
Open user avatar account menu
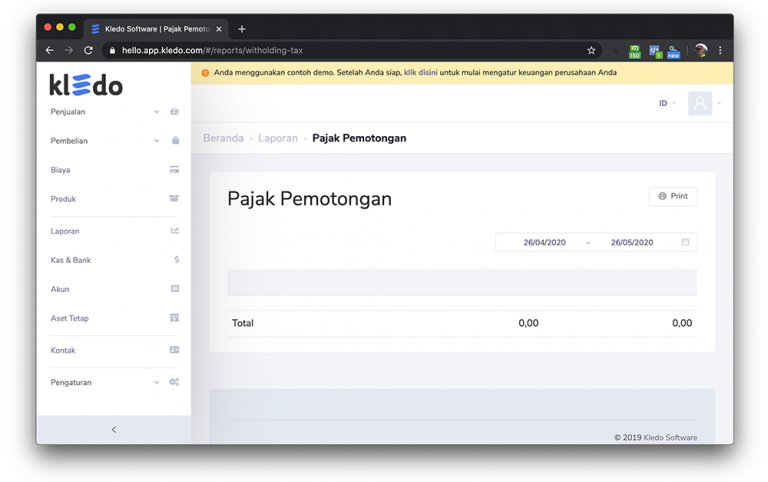(700, 103)
